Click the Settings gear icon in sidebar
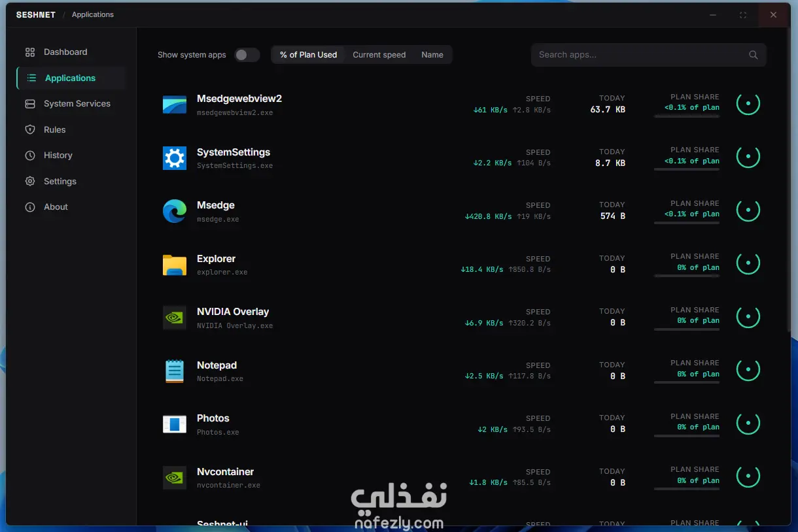The height and width of the screenshot is (532, 798). (x=30, y=182)
